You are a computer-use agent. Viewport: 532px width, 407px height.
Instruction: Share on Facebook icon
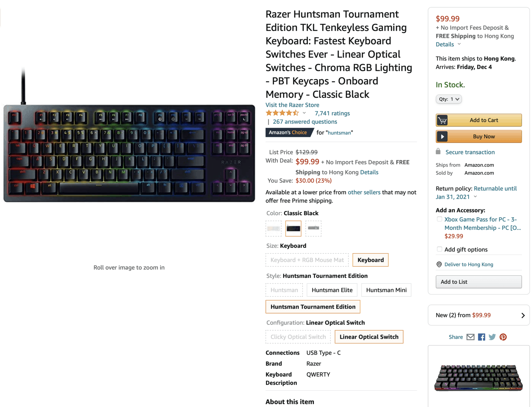[x=481, y=337]
